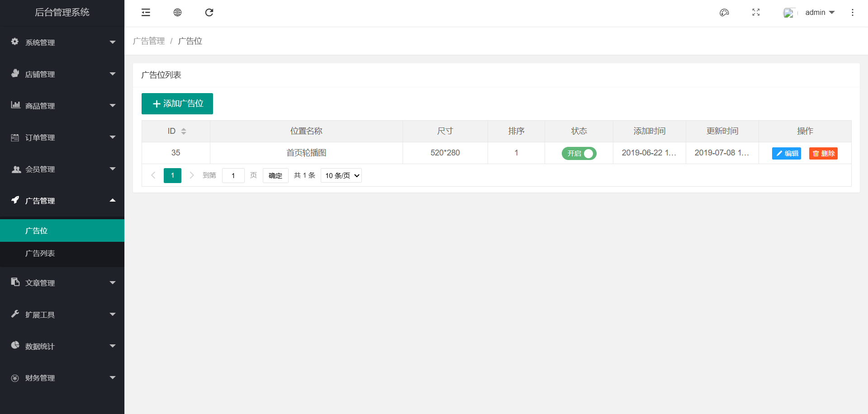
Task: Click the 广告管理 breadcrumb link
Action: [x=149, y=41]
